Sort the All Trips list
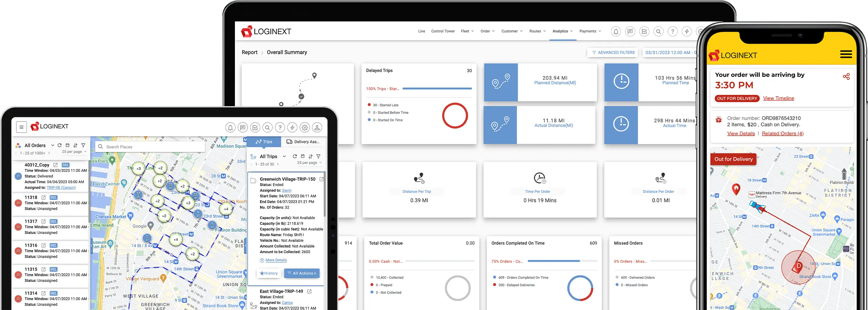The height and width of the screenshot is (310, 868). 311,156
